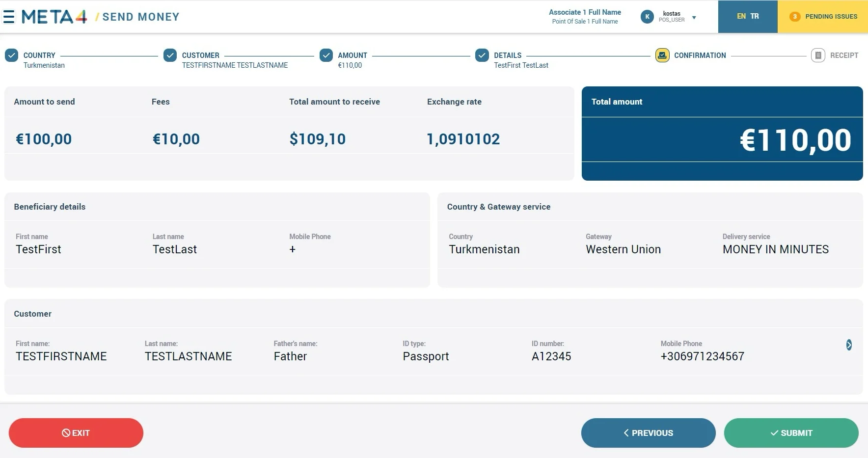Open the hamburger navigation menu
The width and height of the screenshot is (868, 458).
pyautogui.click(x=8, y=17)
